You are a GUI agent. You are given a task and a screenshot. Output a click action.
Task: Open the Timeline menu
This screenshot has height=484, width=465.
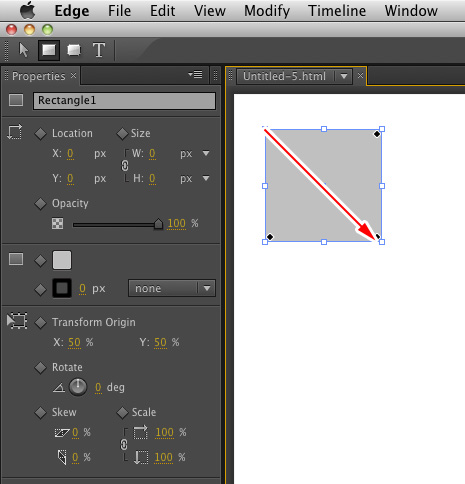[337, 11]
